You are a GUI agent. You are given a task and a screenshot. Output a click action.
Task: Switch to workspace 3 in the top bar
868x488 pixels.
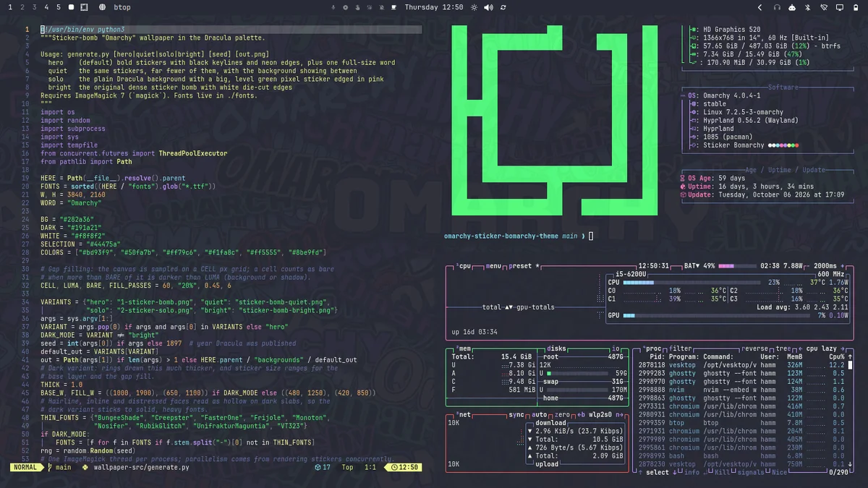tap(35, 7)
